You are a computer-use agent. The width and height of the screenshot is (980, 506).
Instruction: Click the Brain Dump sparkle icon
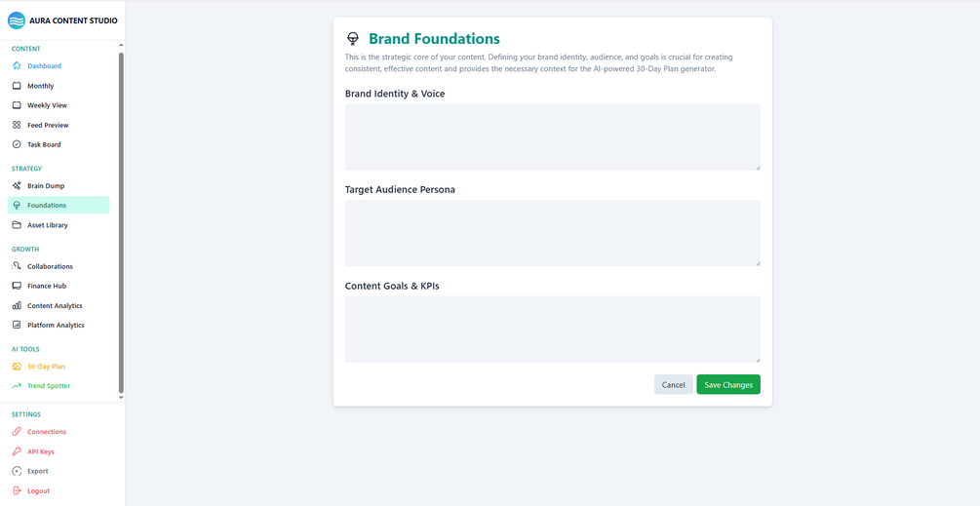pyautogui.click(x=17, y=185)
